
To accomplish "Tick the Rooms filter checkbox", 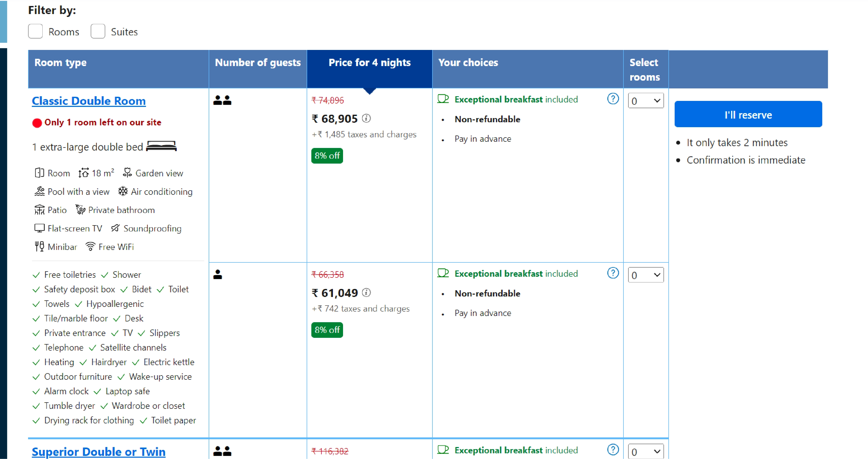I will point(35,31).
